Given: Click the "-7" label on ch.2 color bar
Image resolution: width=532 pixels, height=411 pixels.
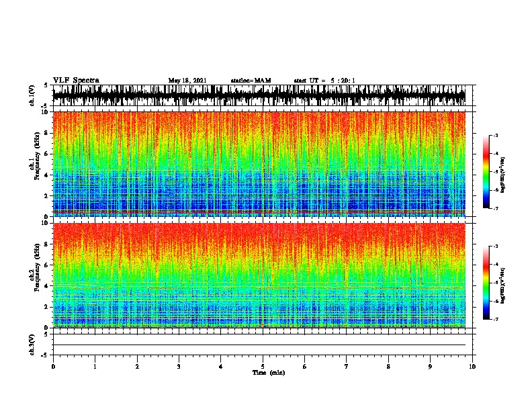Looking at the screenshot, I should (496, 320).
